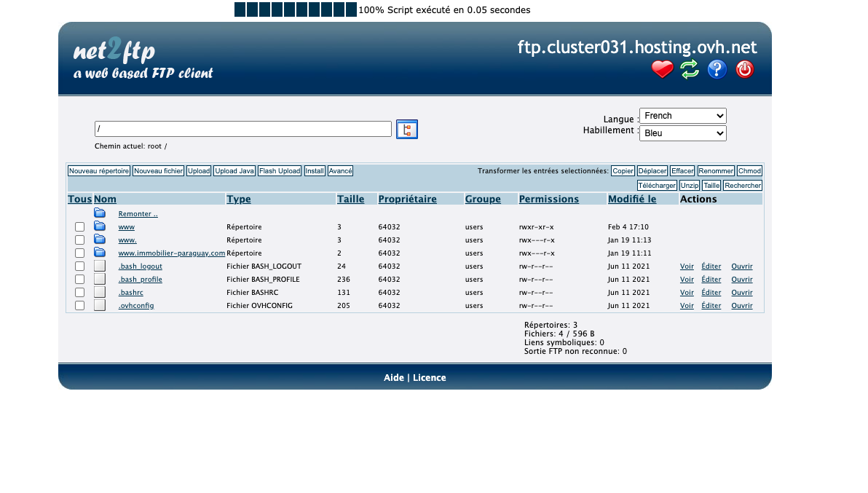Open the Langue dropdown showing French
868x493 pixels.
click(682, 116)
